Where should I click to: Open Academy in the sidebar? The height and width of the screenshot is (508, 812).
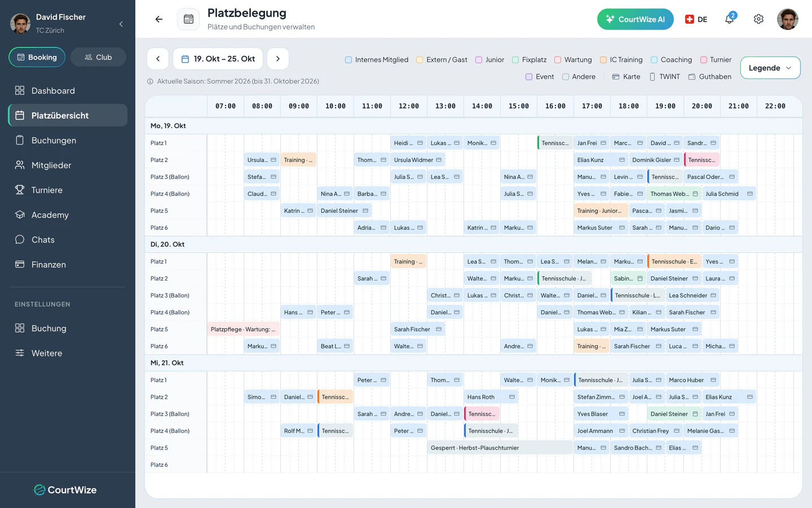pyautogui.click(x=68, y=215)
